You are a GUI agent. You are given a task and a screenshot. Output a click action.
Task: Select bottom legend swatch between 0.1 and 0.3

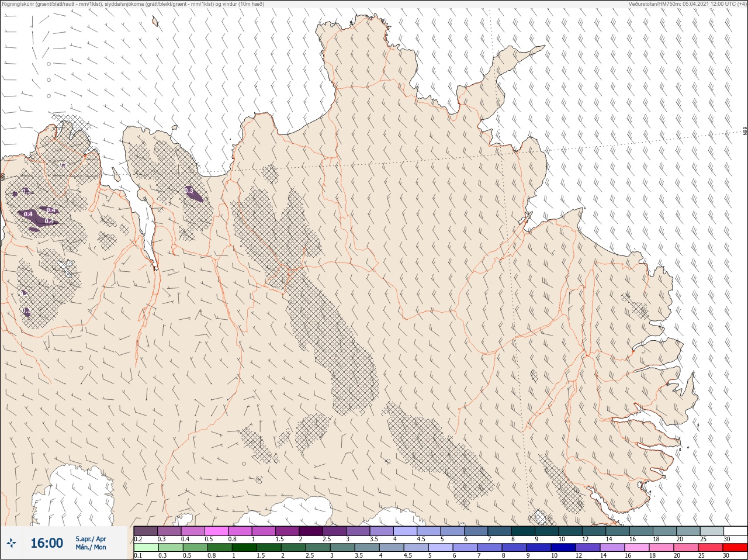pyautogui.click(x=146, y=548)
